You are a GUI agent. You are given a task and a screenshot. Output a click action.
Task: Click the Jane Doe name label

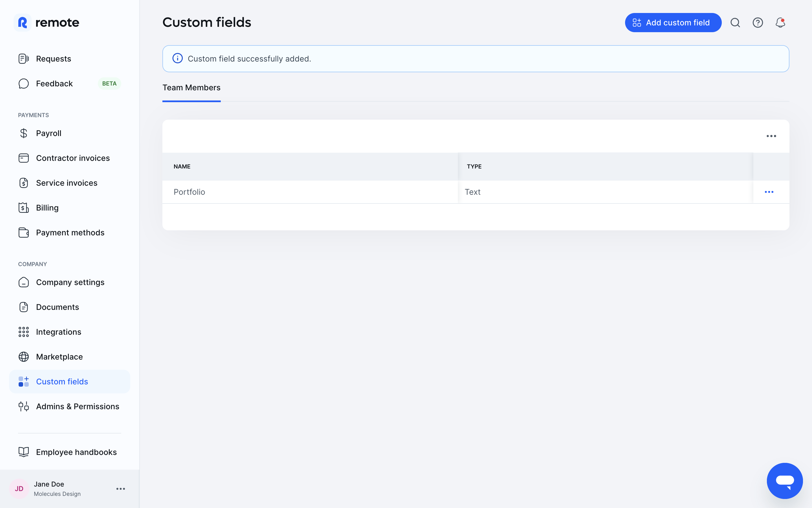tap(49, 484)
